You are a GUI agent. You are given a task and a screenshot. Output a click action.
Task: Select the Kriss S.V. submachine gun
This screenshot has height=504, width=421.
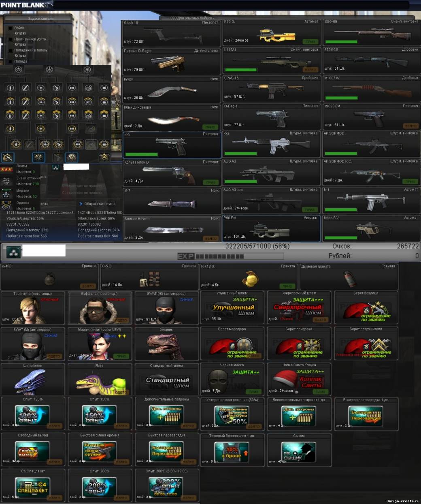pyautogui.click(x=371, y=229)
